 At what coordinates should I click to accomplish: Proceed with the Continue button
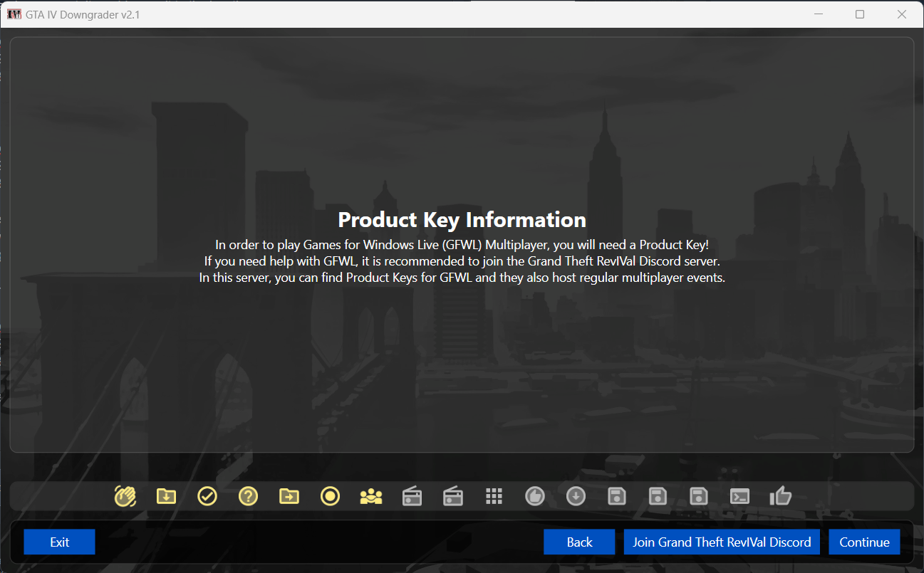click(864, 542)
